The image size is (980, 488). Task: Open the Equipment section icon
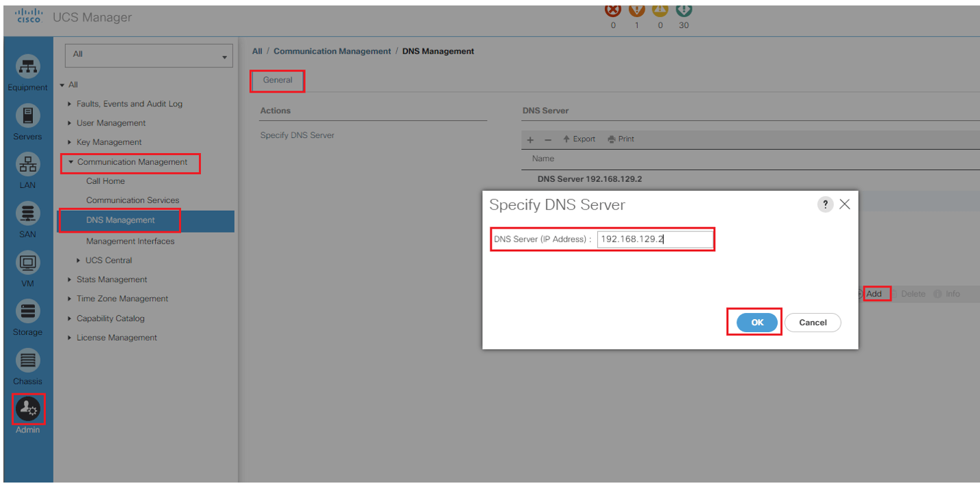pyautogui.click(x=28, y=67)
